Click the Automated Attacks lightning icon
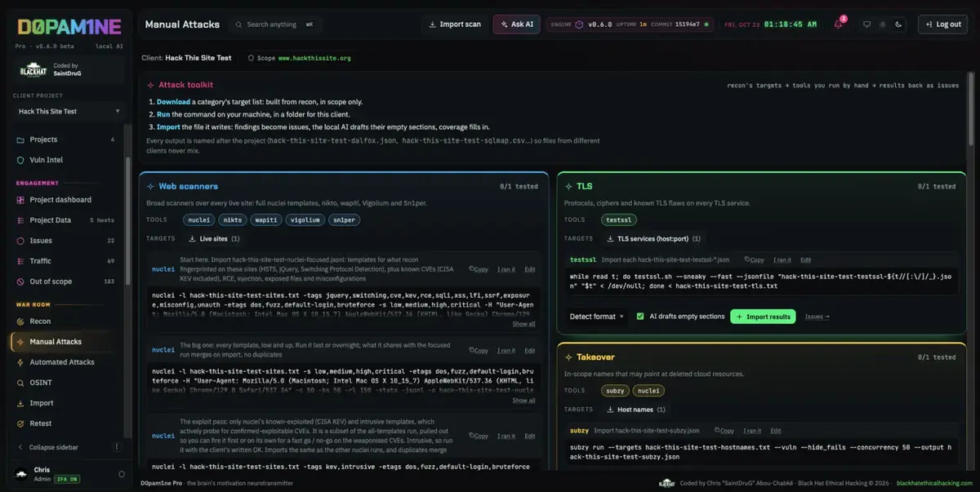Viewport: 980px width, 492px height. point(20,362)
